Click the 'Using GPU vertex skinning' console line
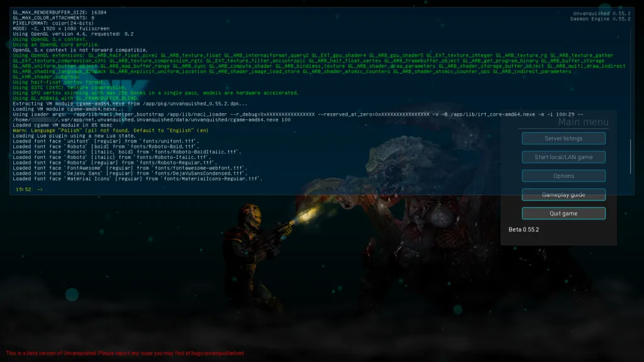Image resolution: width=644 pixels, height=362 pixels. point(156,93)
